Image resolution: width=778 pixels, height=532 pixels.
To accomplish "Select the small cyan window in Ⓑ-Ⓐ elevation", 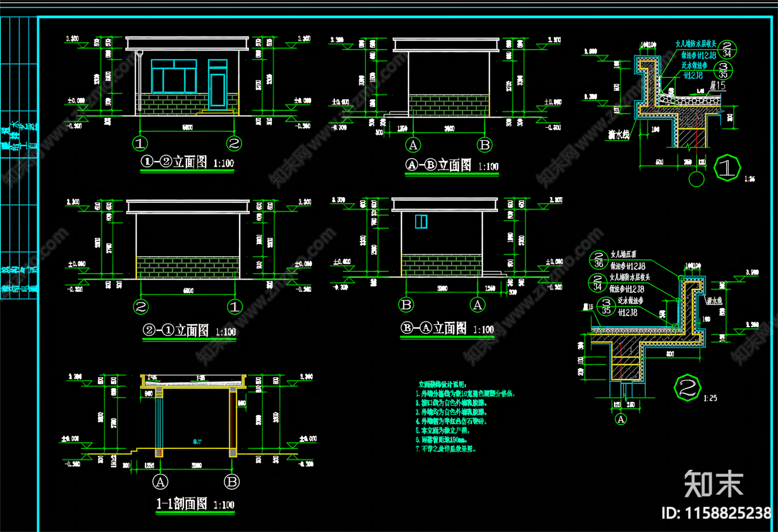I will (421, 222).
